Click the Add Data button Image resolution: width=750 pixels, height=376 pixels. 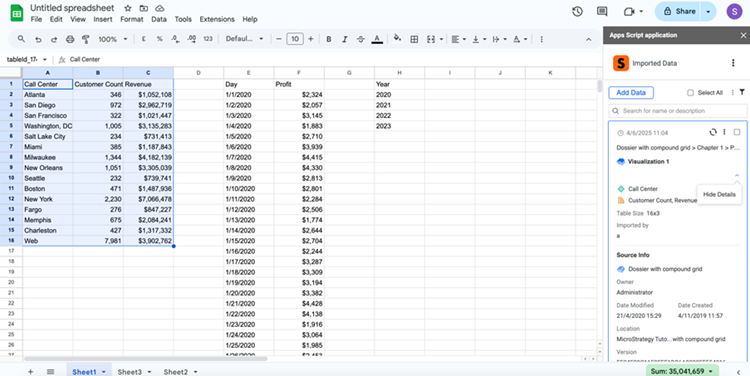tap(631, 93)
